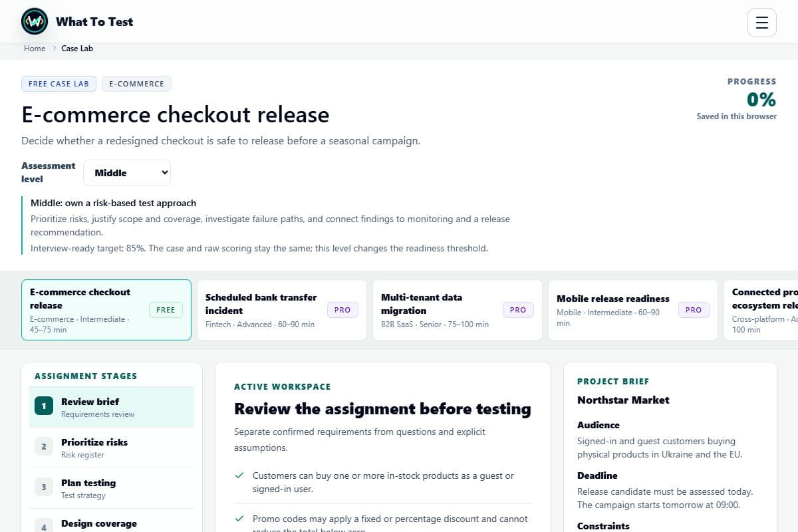Viewport: 798px width, 532px height.
Task: Open Design coverage stage
Action: 112,521
